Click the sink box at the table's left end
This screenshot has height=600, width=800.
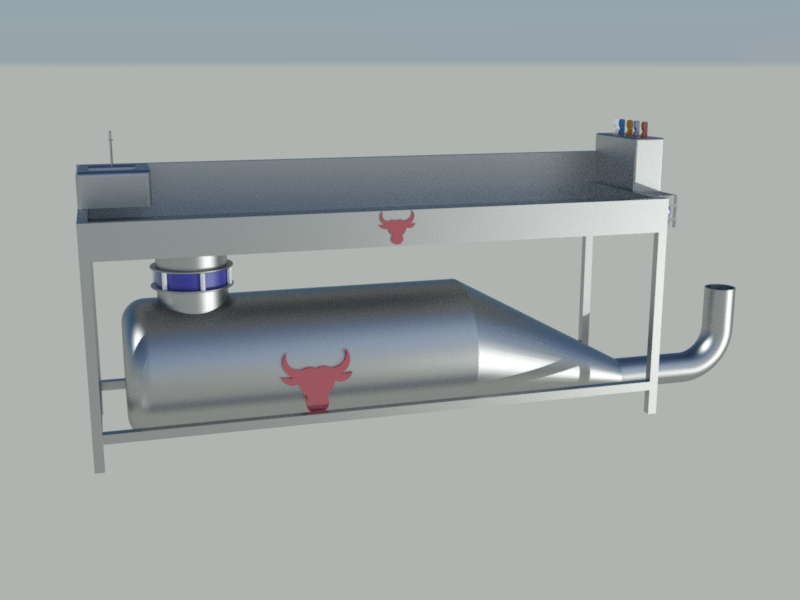point(113,185)
